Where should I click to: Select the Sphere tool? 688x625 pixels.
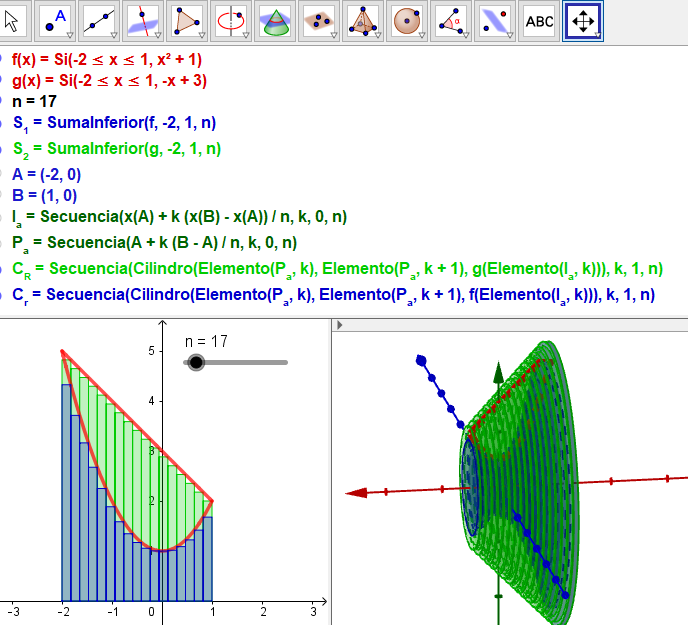tap(405, 20)
